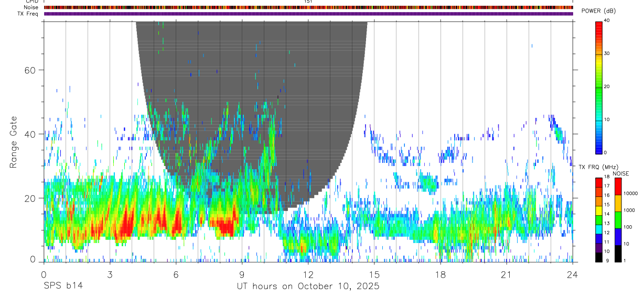The width and height of the screenshot is (644, 297).
Task: Click the 1000 tick in NOISE legend
Action: coord(629,210)
